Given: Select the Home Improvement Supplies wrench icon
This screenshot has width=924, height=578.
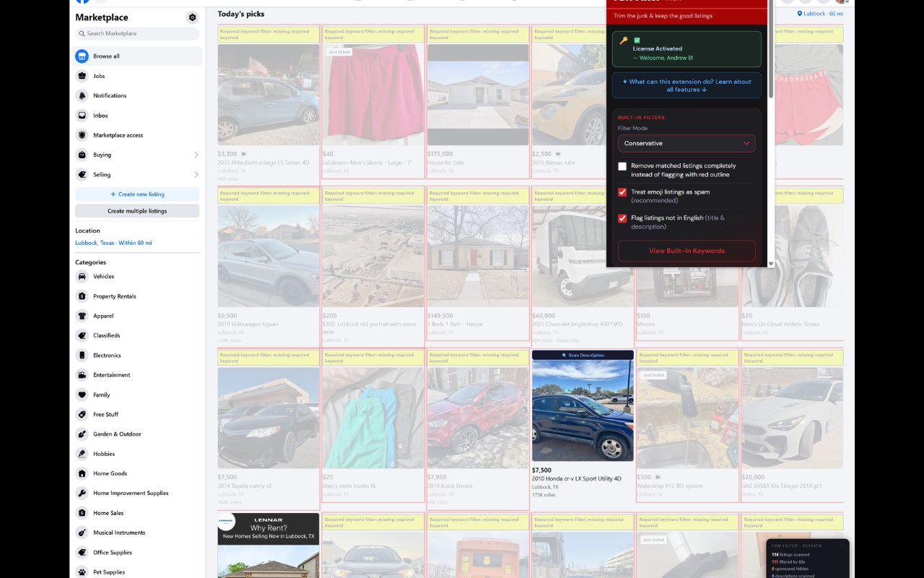Looking at the screenshot, I should [82, 493].
